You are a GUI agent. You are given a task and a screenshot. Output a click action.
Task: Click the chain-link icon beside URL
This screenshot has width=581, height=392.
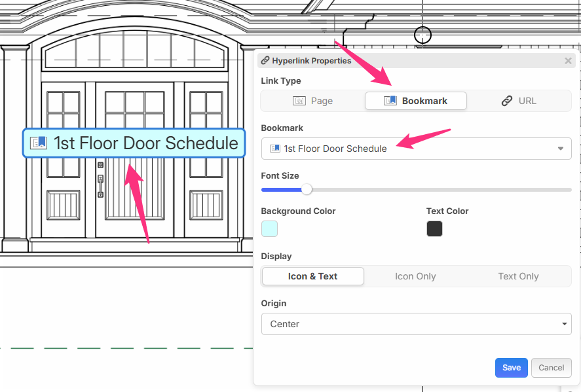pos(506,101)
